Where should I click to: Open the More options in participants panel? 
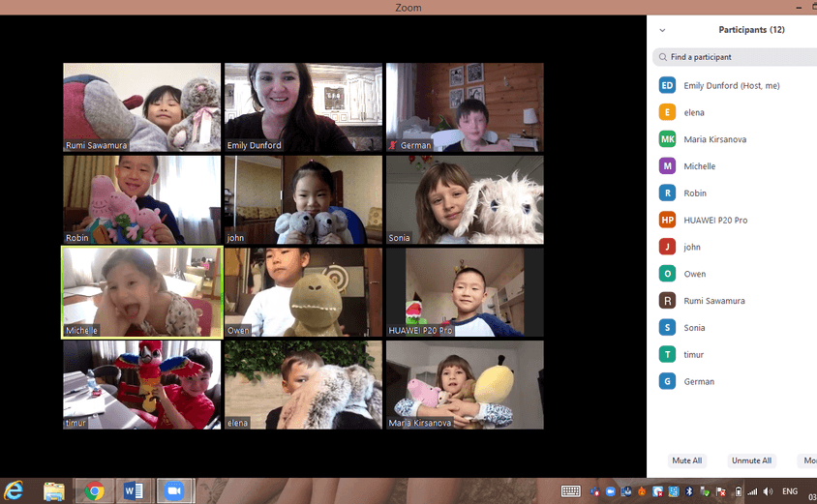click(807, 460)
